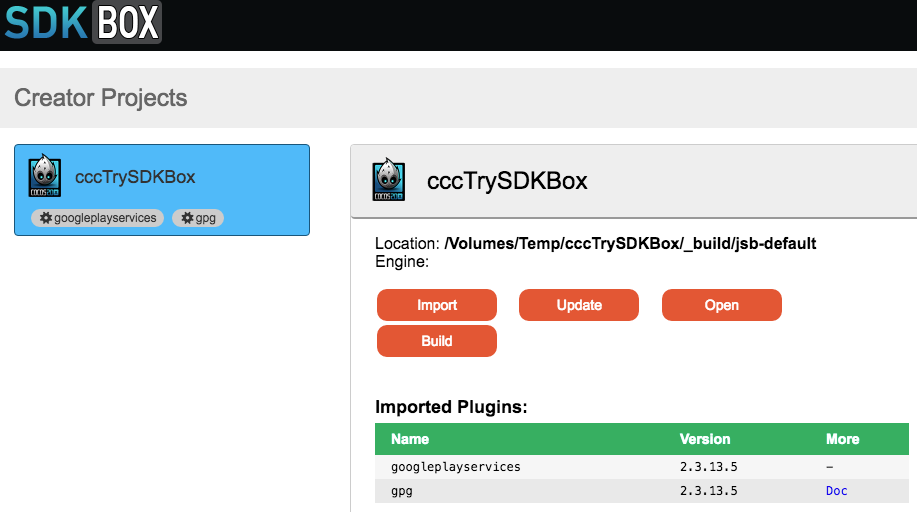Click the googleplayservices tag label text

tap(105, 218)
